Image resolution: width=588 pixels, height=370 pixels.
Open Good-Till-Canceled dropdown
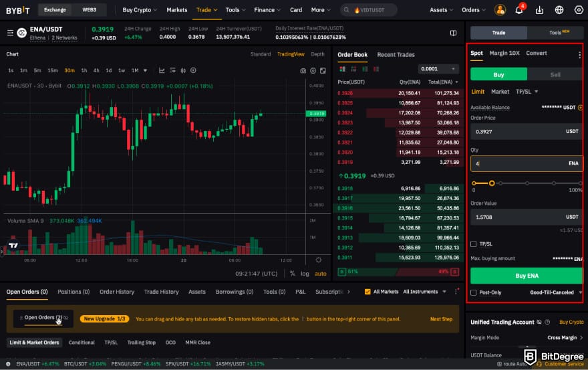click(556, 292)
